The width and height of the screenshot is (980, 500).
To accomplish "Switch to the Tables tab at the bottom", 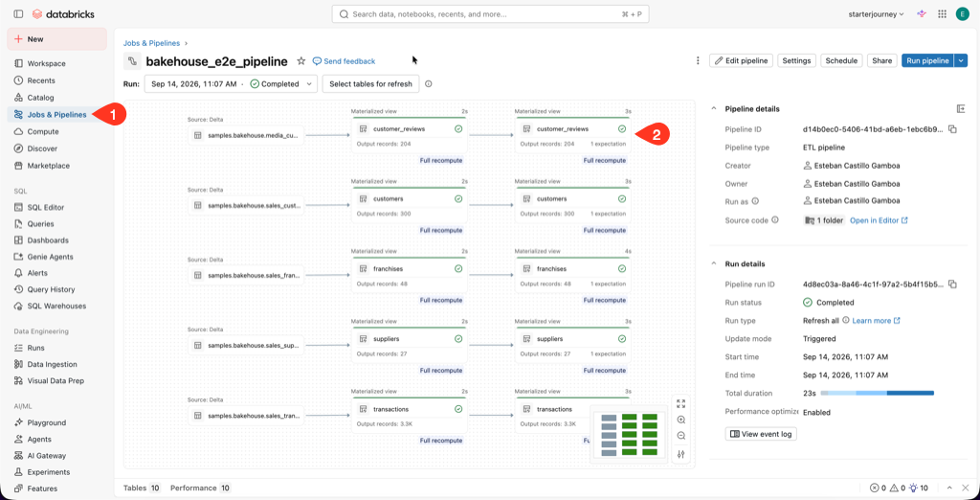I will tap(142, 489).
